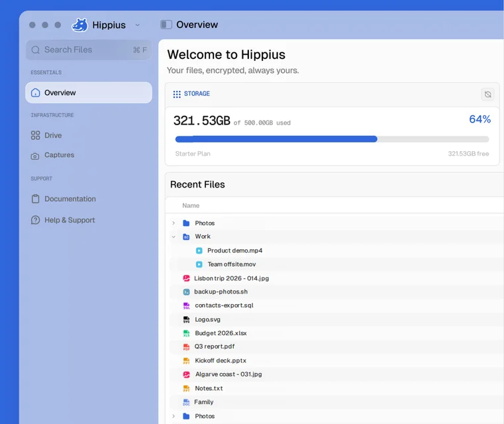Image resolution: width=504 pixels, height=424 pixels.
Task: Select Q3 report.pdf file name
Action: click(x=215, y=346)
